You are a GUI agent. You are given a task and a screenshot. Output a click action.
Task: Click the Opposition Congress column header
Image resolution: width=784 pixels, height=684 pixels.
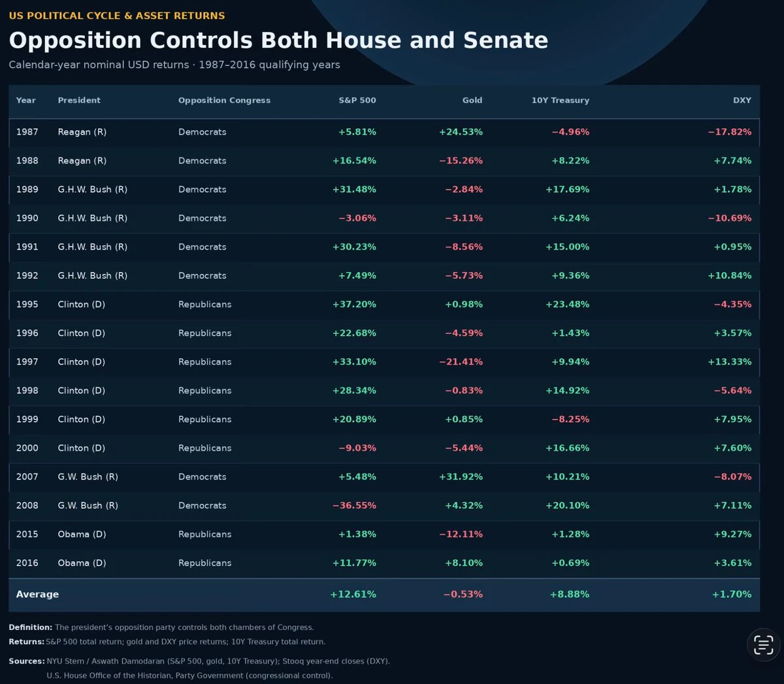pos(224,101)
